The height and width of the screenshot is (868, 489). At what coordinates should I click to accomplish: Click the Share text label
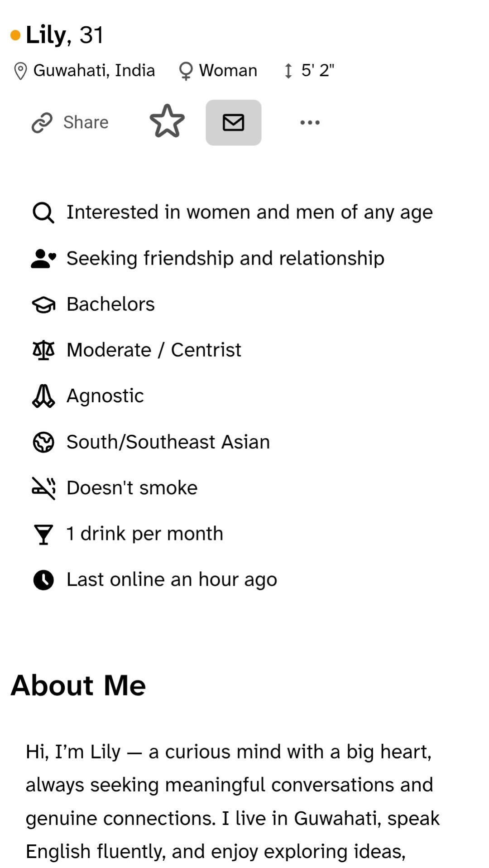coord(86,123)
